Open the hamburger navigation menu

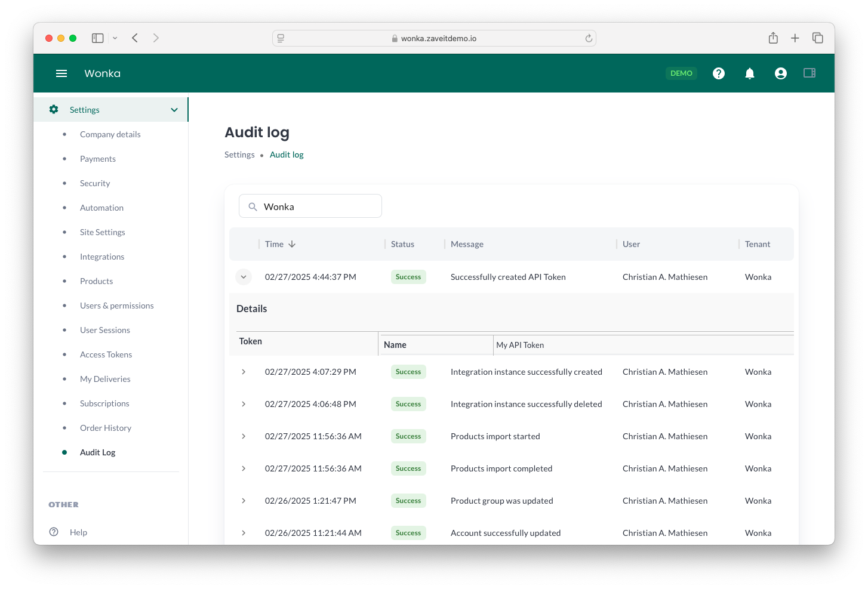click(x=61, y=73)
